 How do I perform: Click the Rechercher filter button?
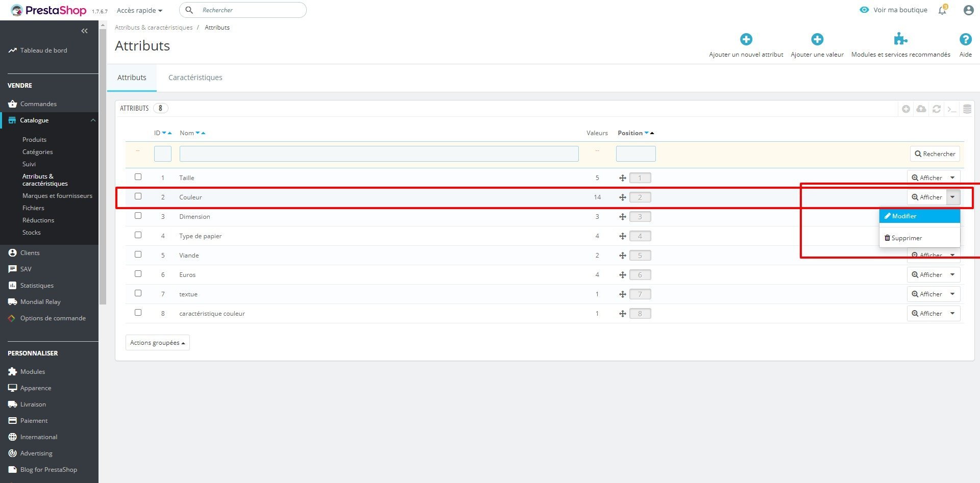935,154
